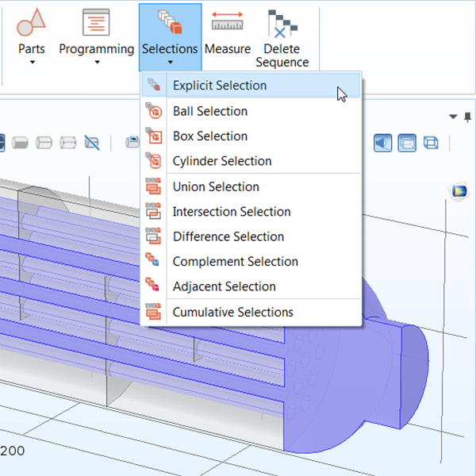Click the Cylinder Selection icon
Viewport: 476px width, 476px height.
tap(154, 161)
